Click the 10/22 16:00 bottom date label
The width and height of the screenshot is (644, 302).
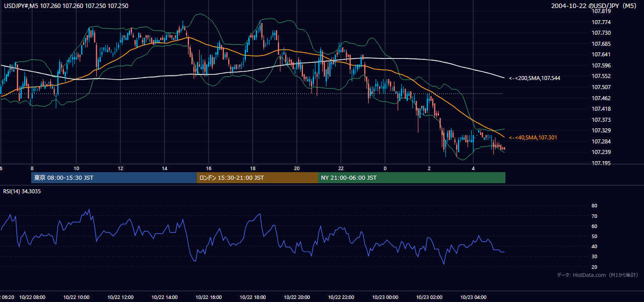tap(209, 297)
